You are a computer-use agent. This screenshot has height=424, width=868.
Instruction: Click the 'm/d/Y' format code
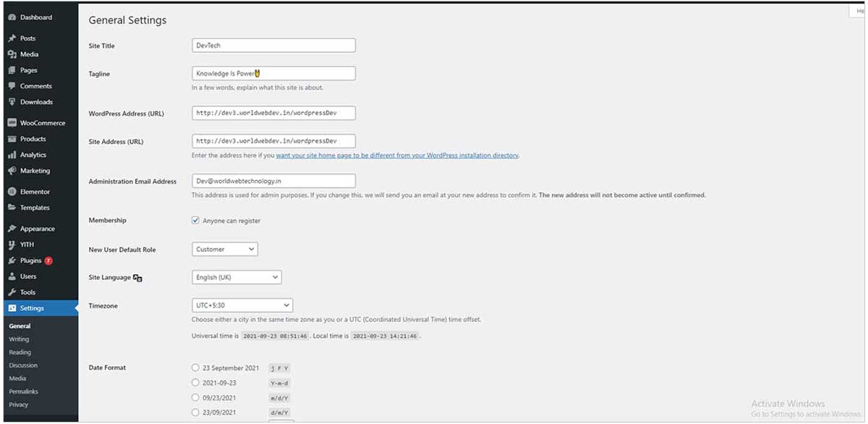(x=279, y=398)
